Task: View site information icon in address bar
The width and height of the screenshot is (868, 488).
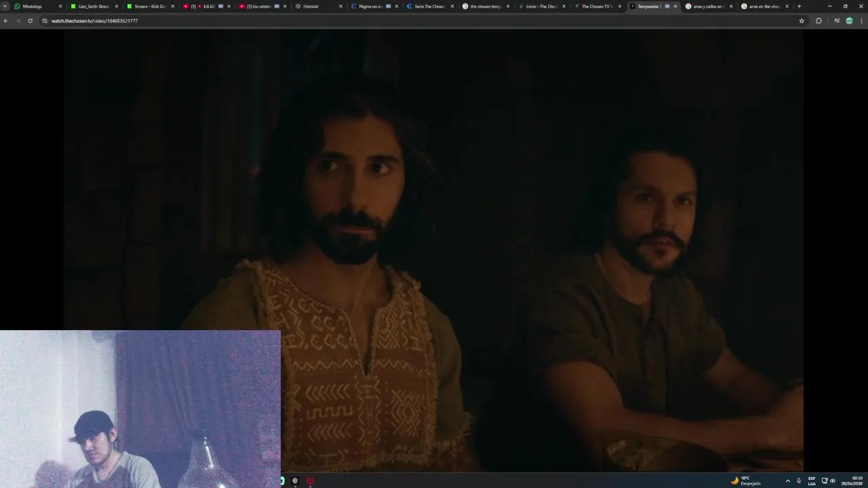Action: (45, 21)
